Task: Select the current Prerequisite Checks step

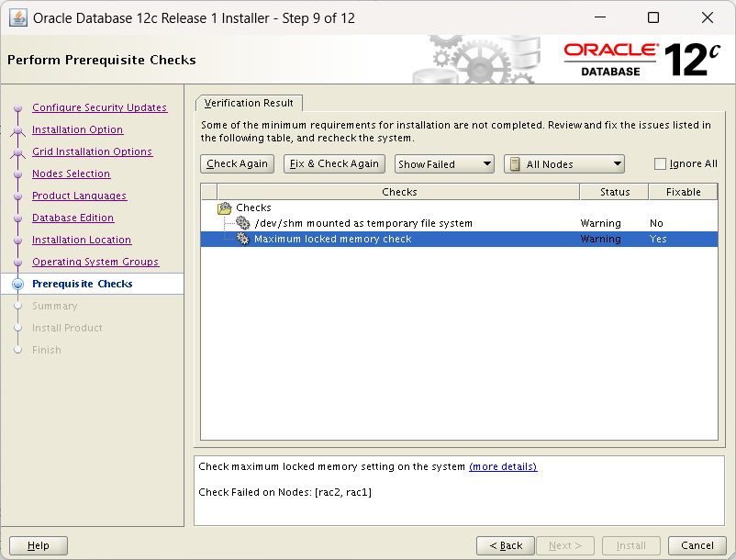Action: [x=83, y=284]
